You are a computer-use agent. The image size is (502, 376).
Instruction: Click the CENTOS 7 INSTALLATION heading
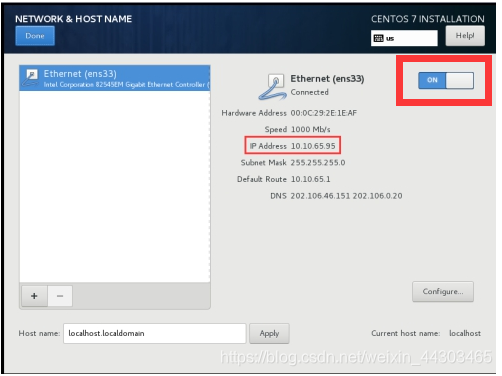click(428, 19)
